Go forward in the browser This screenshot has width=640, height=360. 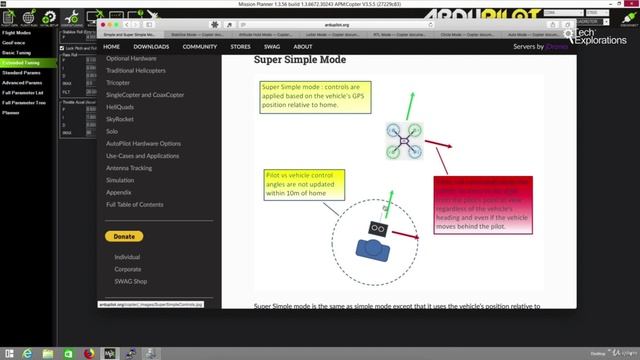[x=136, y=25]
